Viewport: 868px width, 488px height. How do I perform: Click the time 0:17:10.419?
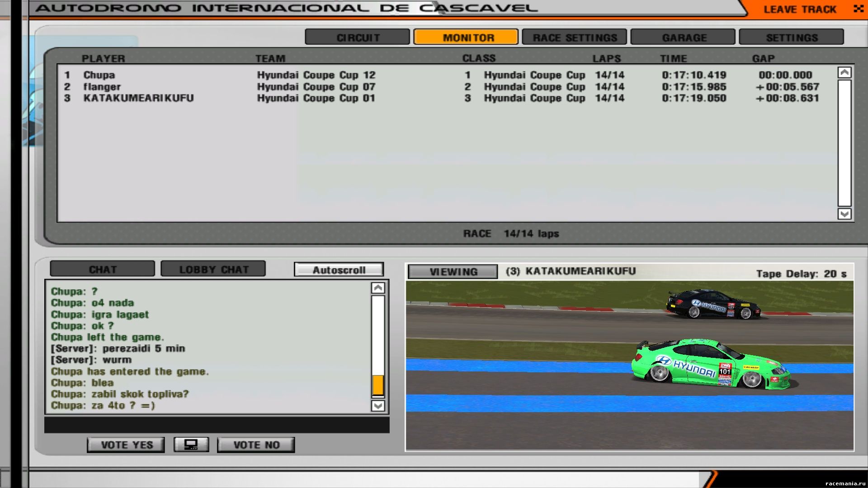pyautogui.click(x=694, y=75)
